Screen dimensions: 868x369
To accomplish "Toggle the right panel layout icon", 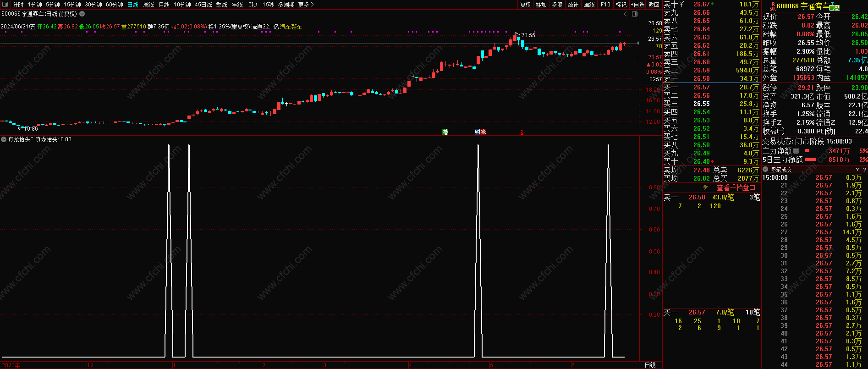I will 635,14.
